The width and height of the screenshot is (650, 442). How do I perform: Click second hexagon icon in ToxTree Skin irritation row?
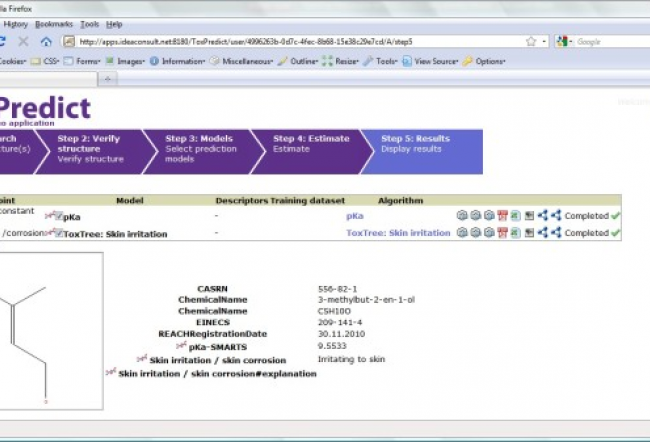click(x=475, y=233)
